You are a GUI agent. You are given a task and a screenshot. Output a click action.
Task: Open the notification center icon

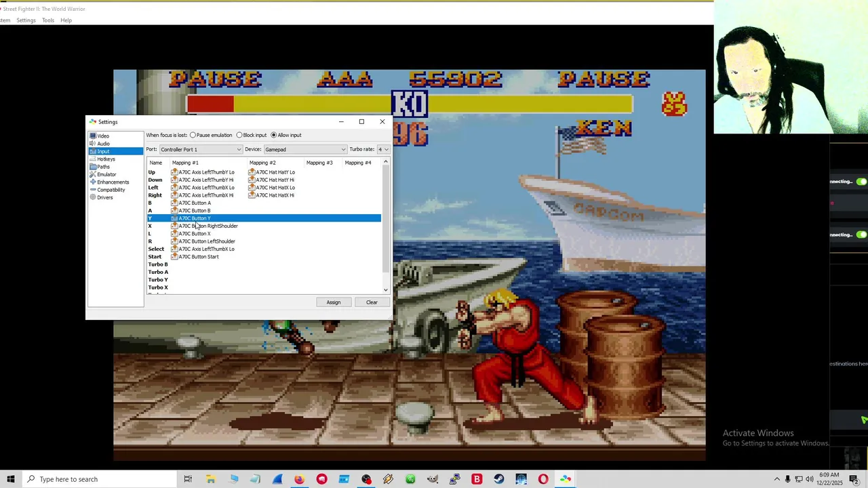tap(854, 479)
